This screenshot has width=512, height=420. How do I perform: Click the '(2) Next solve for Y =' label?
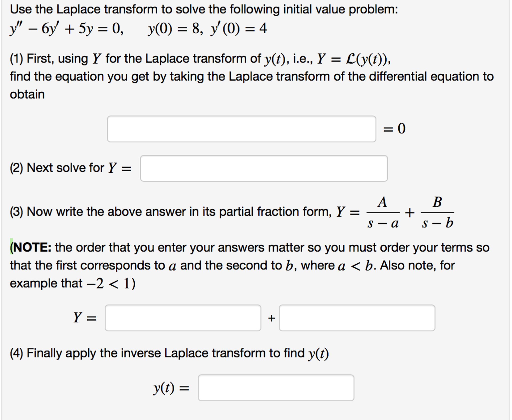[71, 168]
